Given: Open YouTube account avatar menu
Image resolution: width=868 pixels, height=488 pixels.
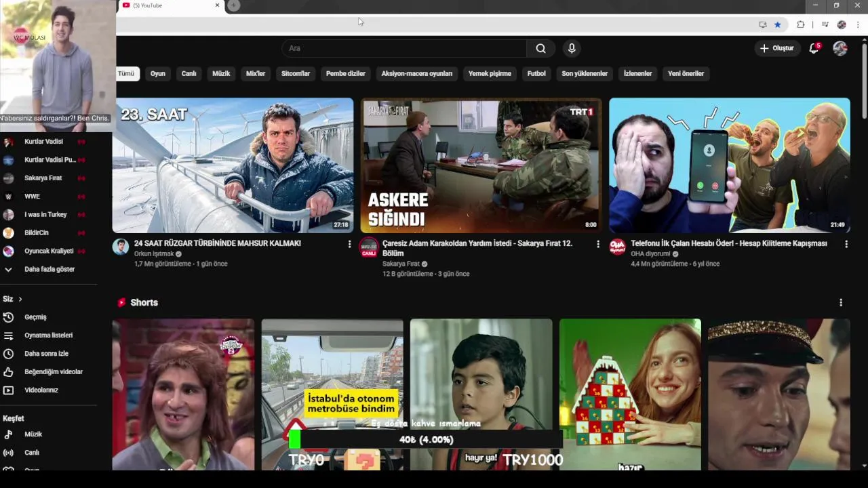Looking at the screenshot, I should [840, 48].
